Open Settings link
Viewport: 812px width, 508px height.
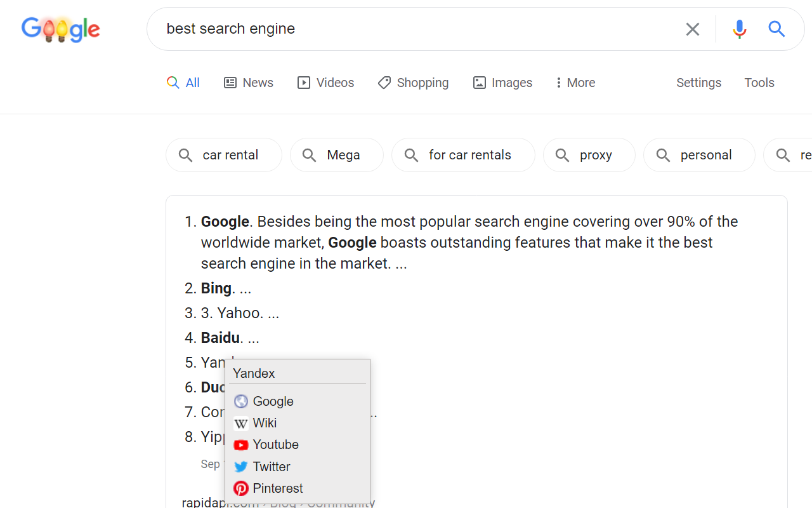point(698,83)
